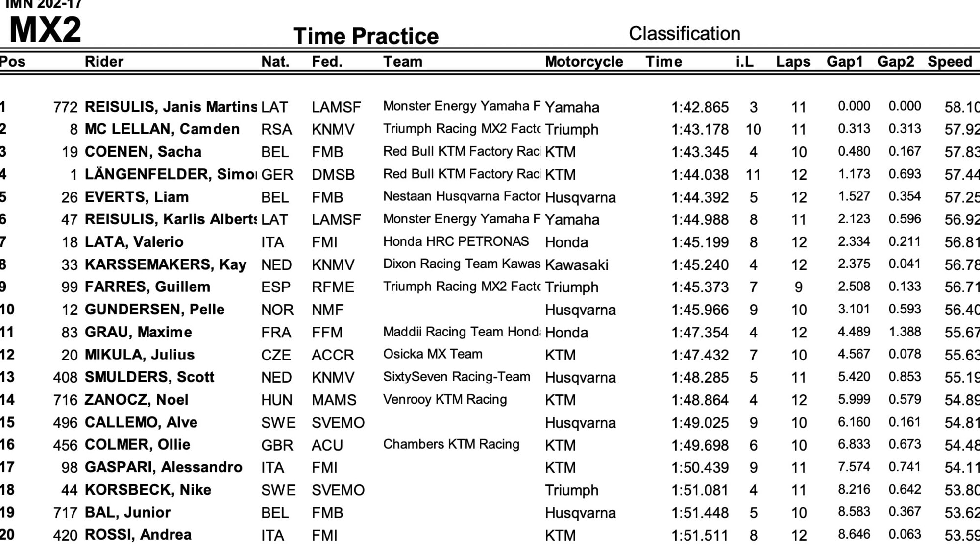Select rider REISULIS, Janis Martins

point(171,107)
